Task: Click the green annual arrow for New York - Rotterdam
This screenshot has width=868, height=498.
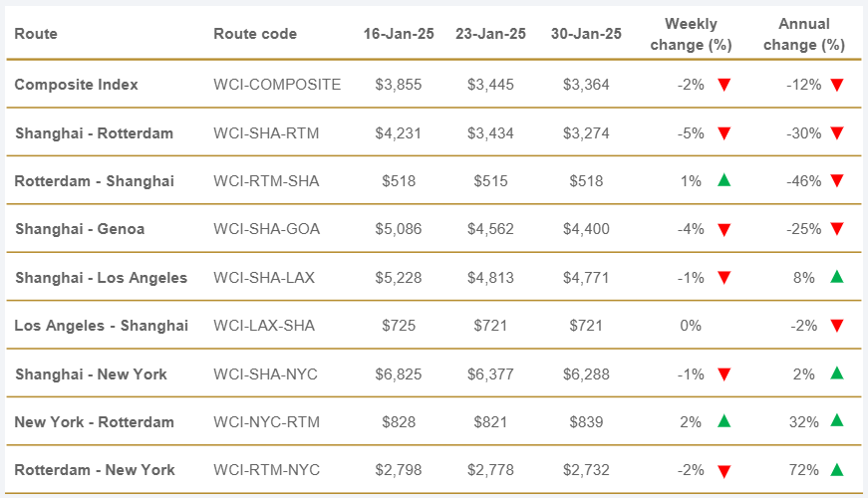Action: (837, 421)
